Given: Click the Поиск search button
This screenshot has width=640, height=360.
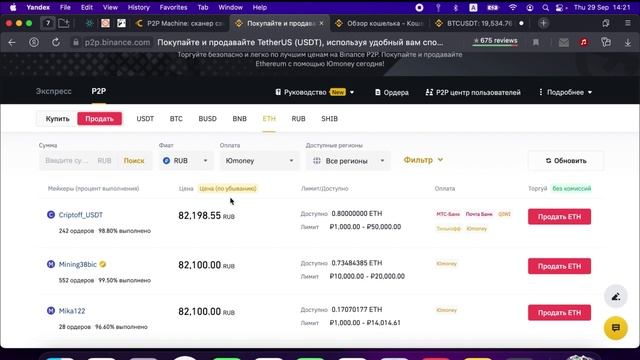Looking at the screenshot, I should [x=134, y=161].
